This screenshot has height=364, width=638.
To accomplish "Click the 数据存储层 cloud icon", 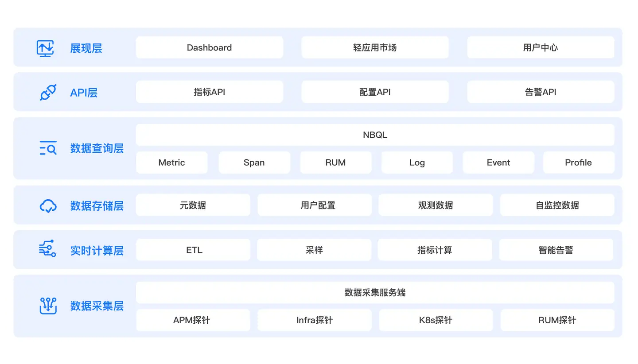I will [x=48, y=205].
